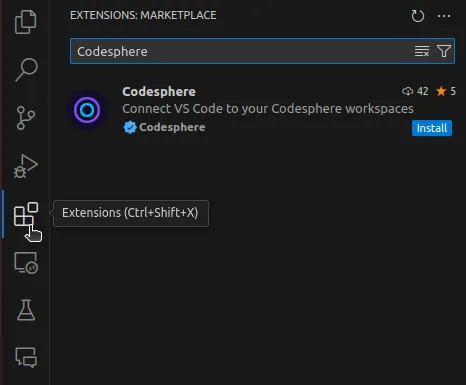Click the verified publisher badge icon

pos(130,127)
